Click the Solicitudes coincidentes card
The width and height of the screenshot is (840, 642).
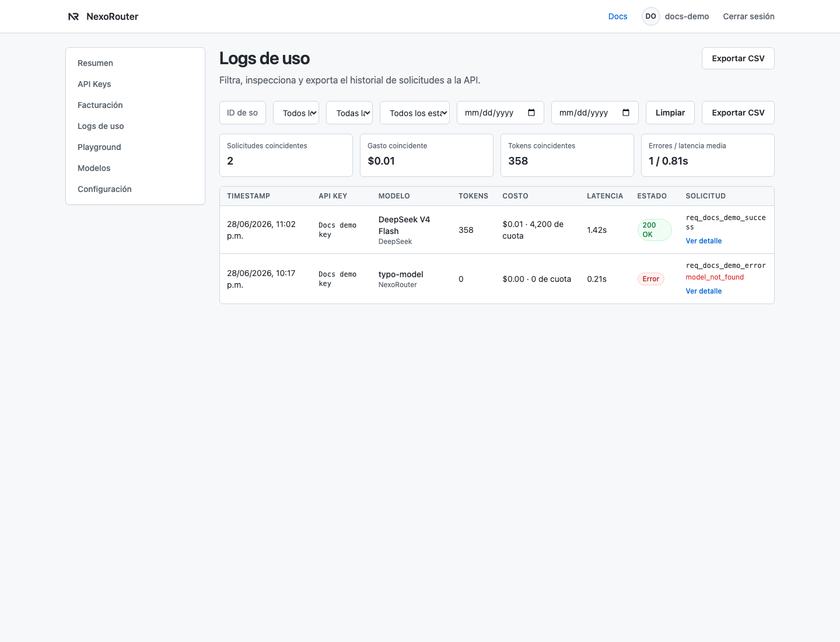coord(286,155)
